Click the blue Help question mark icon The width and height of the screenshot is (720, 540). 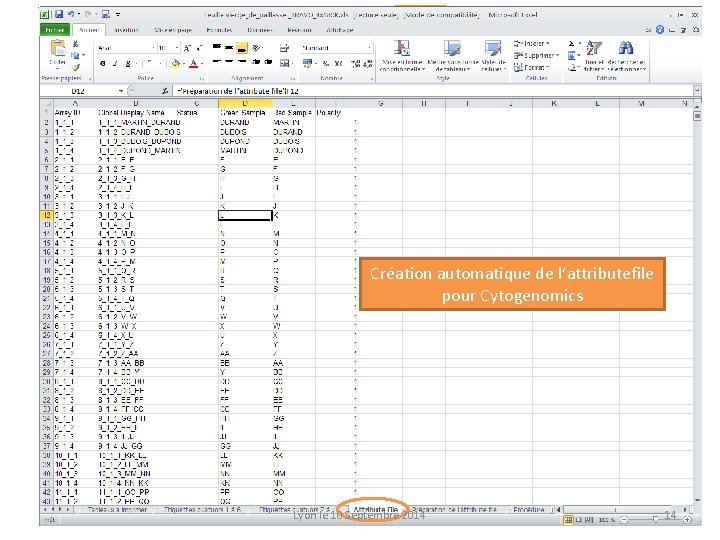pos(659,30)
